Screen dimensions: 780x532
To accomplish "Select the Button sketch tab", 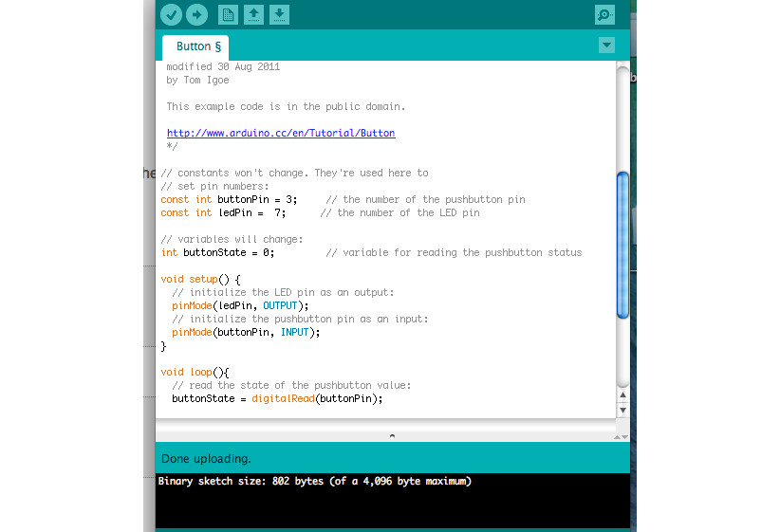I will click(x=195, y=47).
